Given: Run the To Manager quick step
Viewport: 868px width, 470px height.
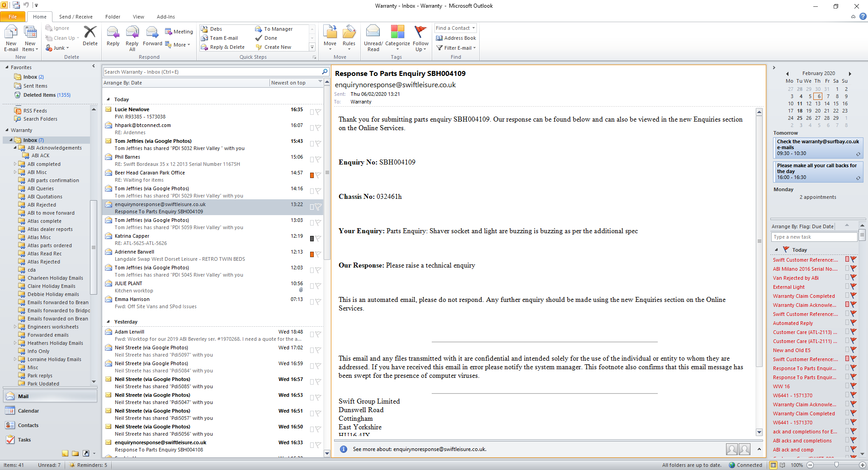Looking at the screenshot, I should coord(274,29).
